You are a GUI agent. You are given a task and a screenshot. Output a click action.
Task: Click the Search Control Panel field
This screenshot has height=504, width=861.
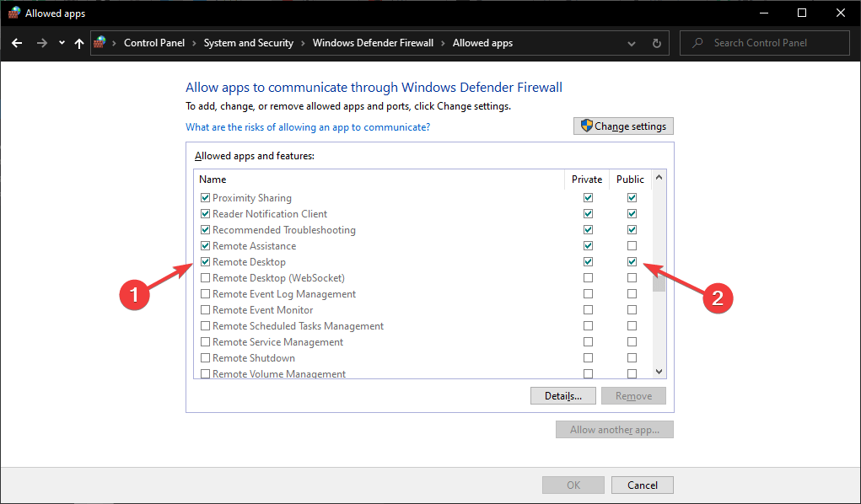click(764, 43)
